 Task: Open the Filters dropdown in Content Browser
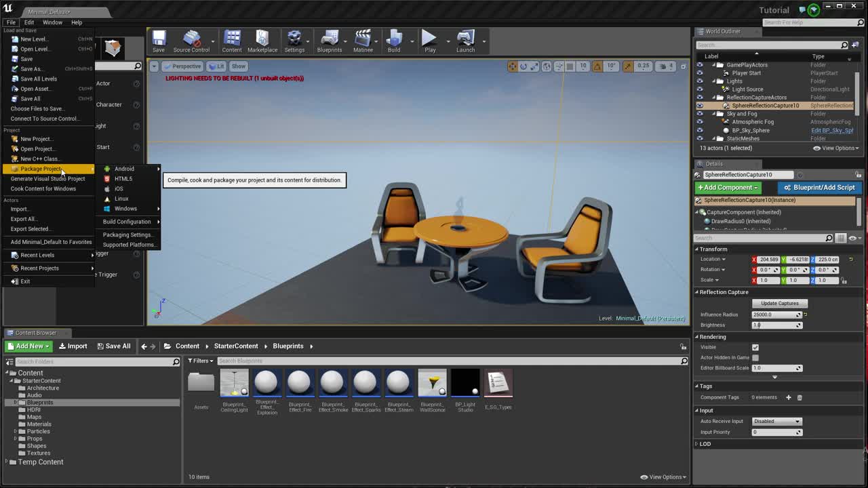pos(200,361)
